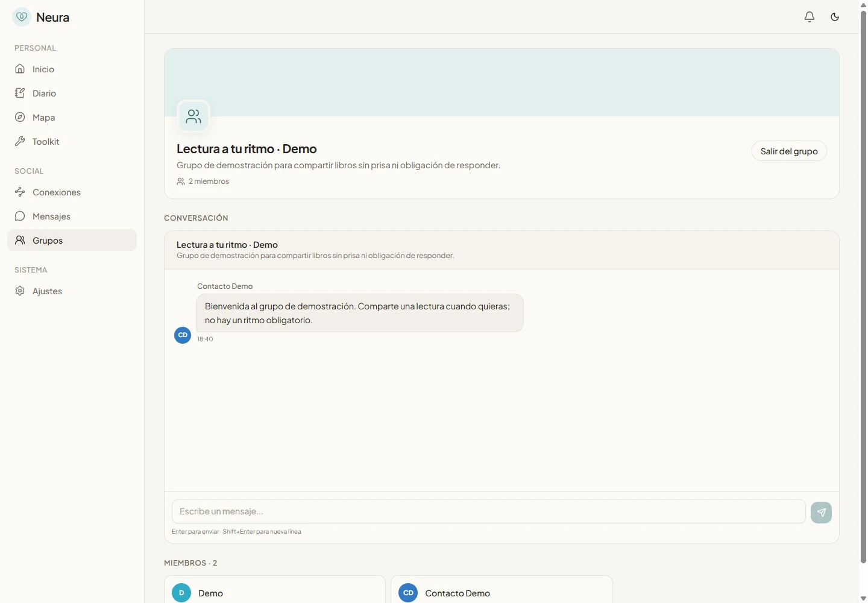
Task: Go to Inicio in the sidebar
Action: tap(72, 69)
